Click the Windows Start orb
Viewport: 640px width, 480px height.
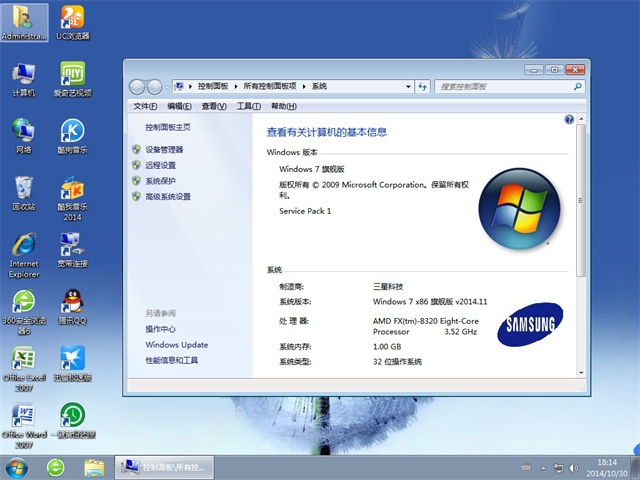17,467
